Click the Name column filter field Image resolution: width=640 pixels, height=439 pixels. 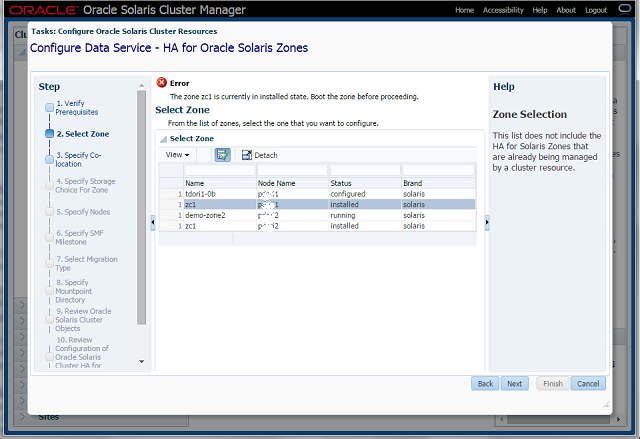tap(220, 170)
